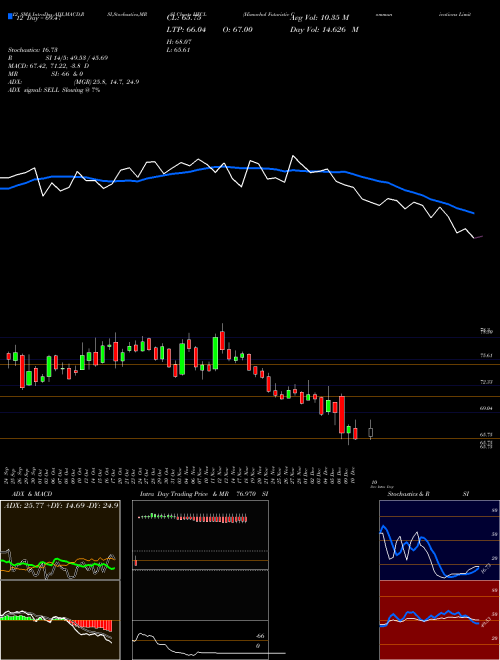The width and height of the screenshot is (500, 660).
Task: Click the 'Stochastics & R SI' panel title
Action: tap(428, 494)
